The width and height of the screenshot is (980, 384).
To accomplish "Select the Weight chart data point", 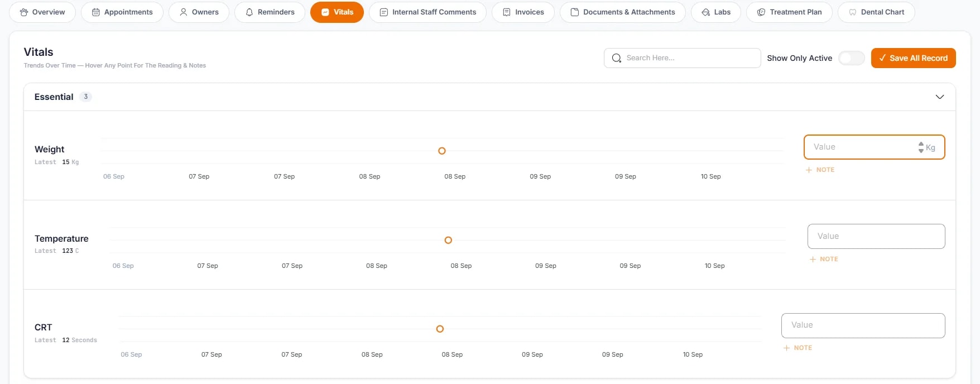I will click(x=442, y=151).
